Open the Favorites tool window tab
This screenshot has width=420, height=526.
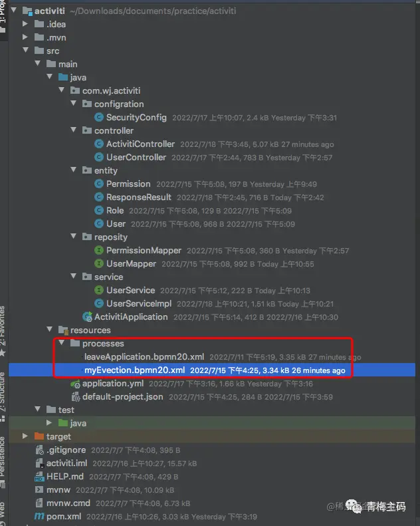pos(3,330)
